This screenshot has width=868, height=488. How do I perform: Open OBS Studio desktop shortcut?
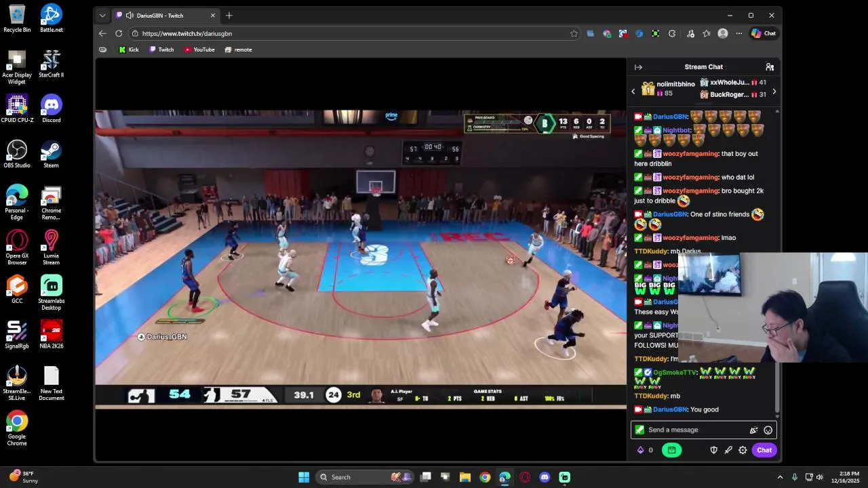[x=17, y=154]
